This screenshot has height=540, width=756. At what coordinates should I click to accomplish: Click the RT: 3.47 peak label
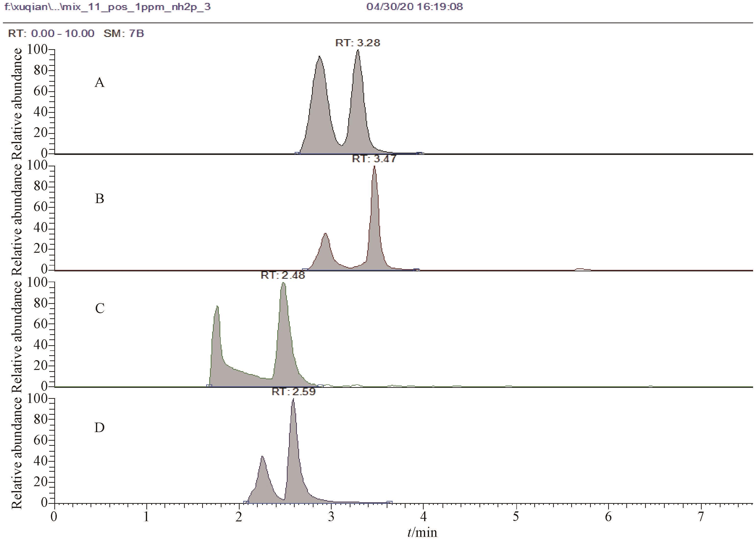pos(374,159)
